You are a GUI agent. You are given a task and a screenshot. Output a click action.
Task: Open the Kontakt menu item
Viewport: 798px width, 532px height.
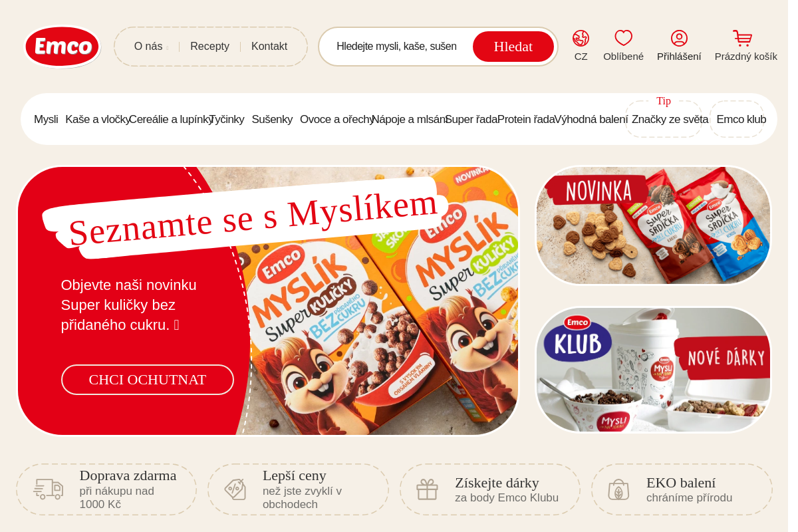pyautogui.click(x=269, y=47)
